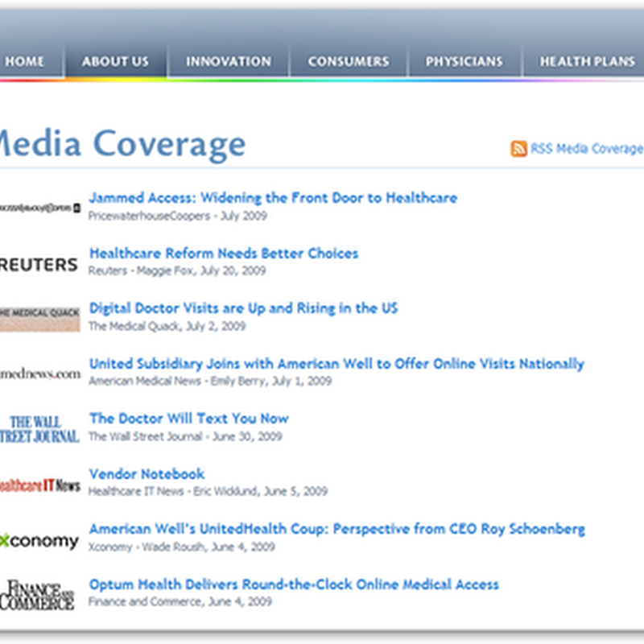Click The Medical Quack logo image
This screenshot has height=644, width=644.
point(39,319)
